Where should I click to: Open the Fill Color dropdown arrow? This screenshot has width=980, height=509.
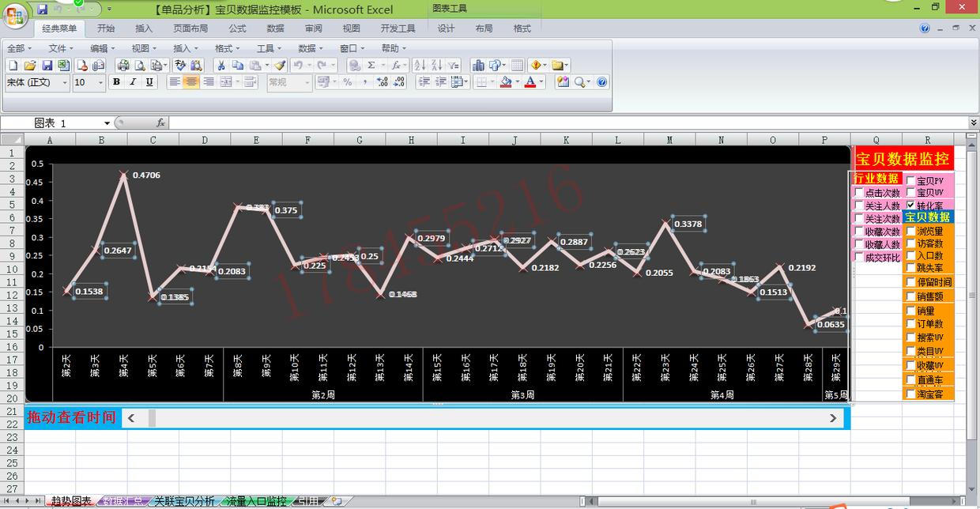517,82
